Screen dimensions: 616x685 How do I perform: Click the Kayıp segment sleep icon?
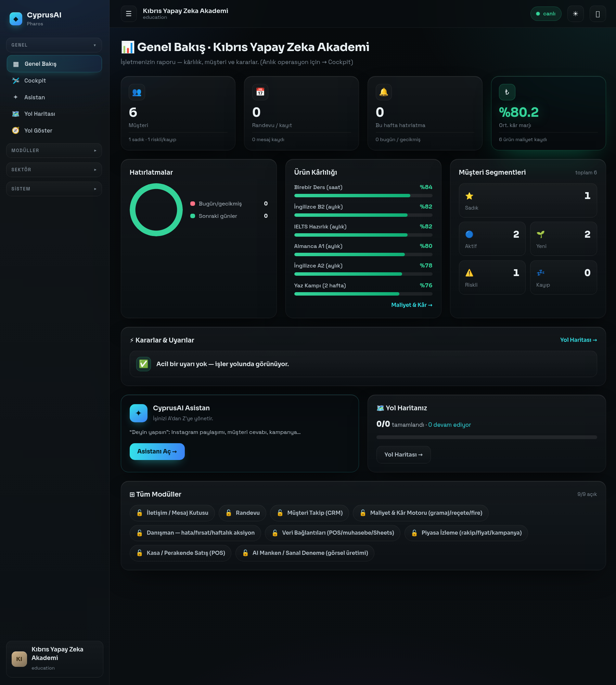[540, 273]
